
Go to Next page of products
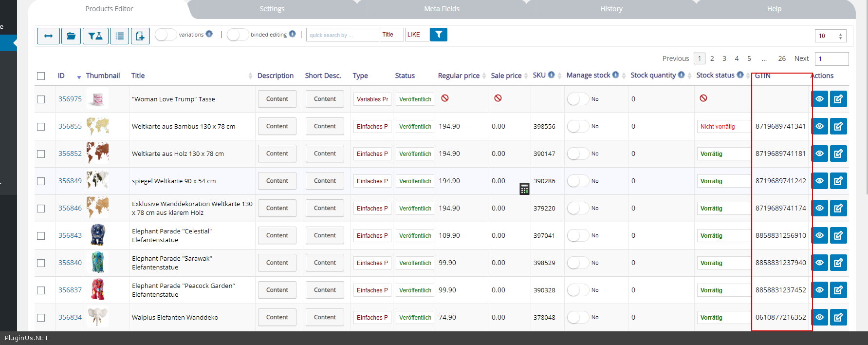click(801, 58)
